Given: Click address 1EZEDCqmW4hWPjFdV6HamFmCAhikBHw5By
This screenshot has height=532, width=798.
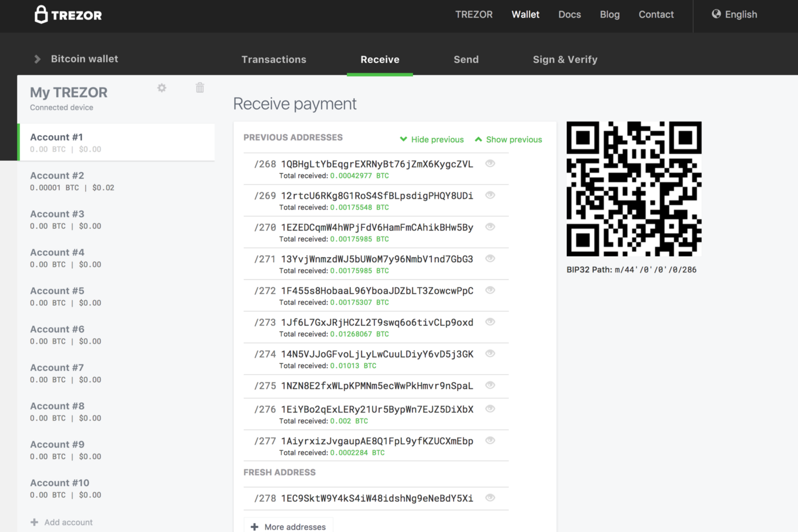Looking at the screenshot, I should [x=377, y=227].
